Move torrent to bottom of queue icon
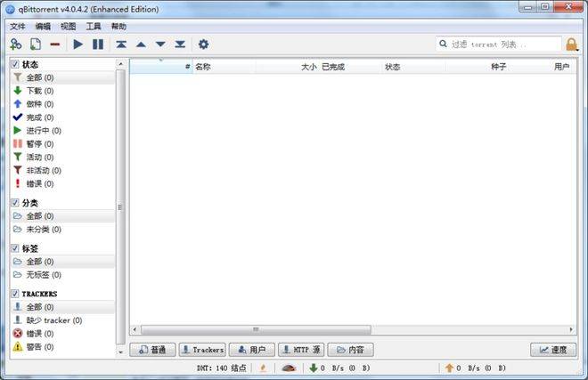Image resolution: width=588 pixels, height=380 pixels. pos(180,44)
